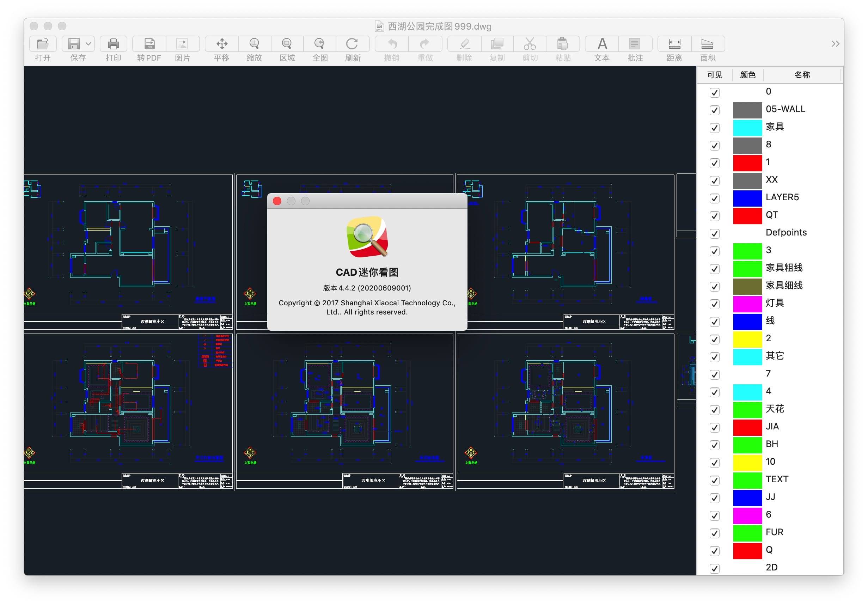Click the Open file (打开) toolbar icon
This screenshot has width=868, height=605.
[x=43, y=44]
